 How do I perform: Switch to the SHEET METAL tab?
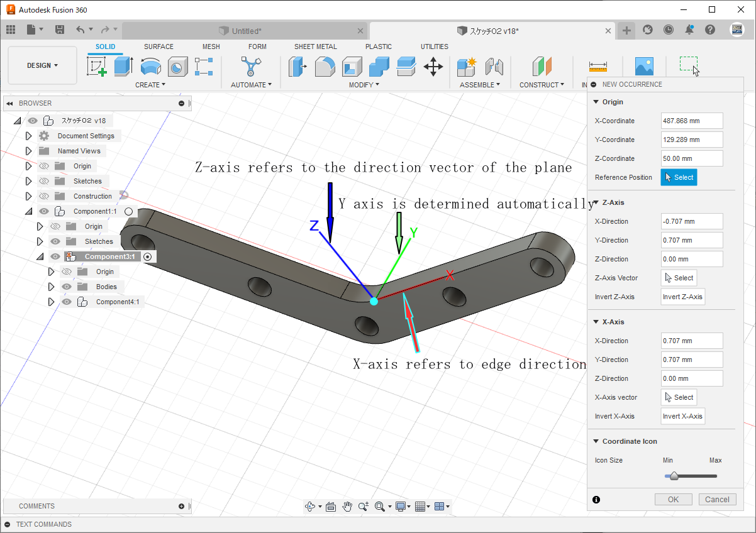click(315, 47)
